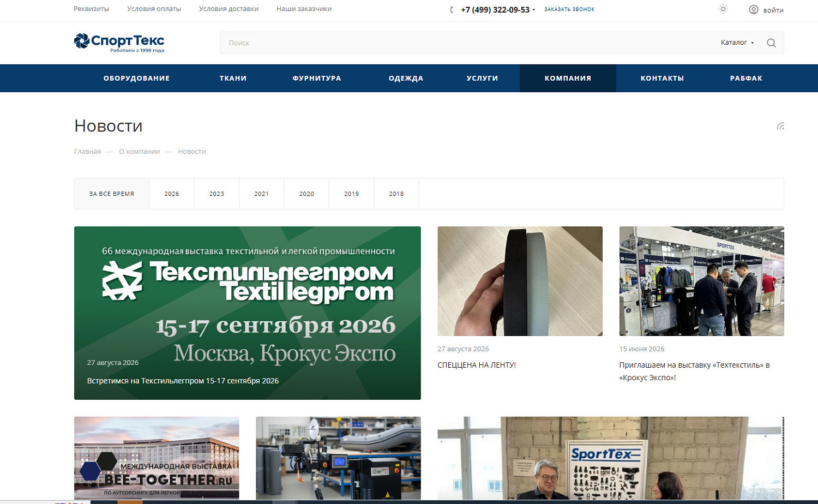818x504 pixels.
Task: Open the Условия доставки link
Action: click(x=228, y=9)
